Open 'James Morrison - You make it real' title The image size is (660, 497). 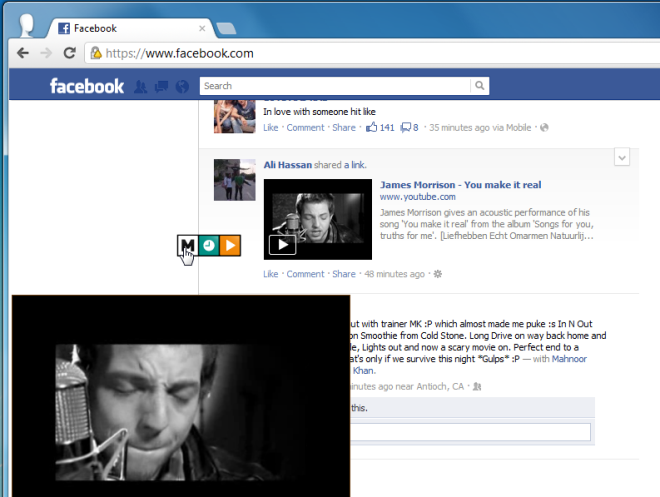tap(460, 185)
